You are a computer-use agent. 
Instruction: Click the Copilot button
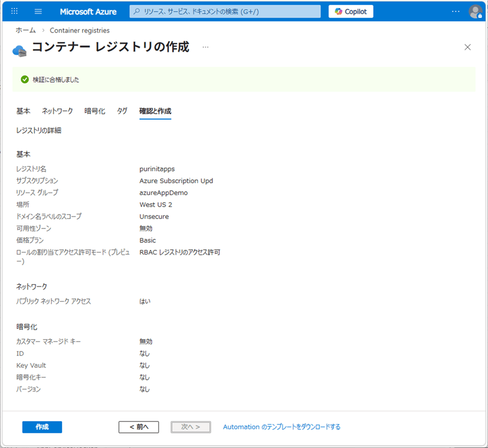pyautogui.click(x=350, y=11)
